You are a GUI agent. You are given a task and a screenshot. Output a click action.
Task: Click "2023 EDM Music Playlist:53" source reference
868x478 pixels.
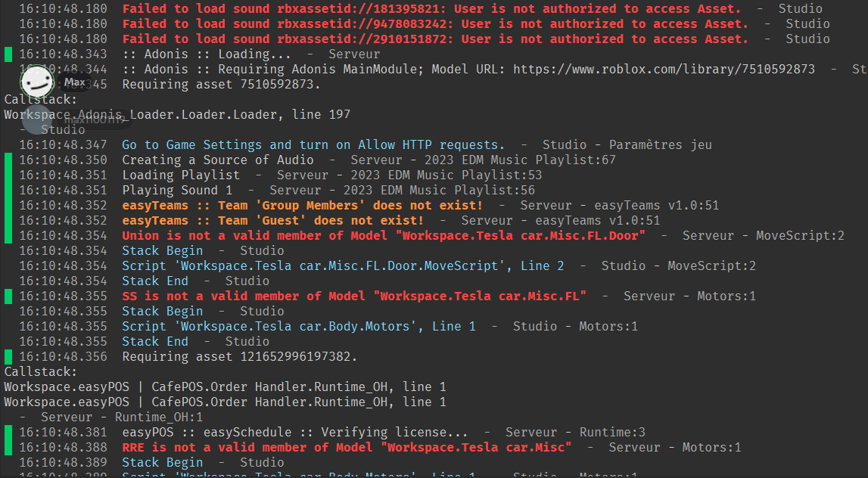point(409,175)
